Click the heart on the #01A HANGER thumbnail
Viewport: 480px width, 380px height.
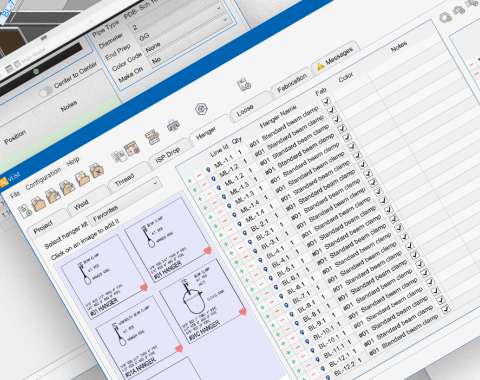pyautogui.click(x=179, y=348)
